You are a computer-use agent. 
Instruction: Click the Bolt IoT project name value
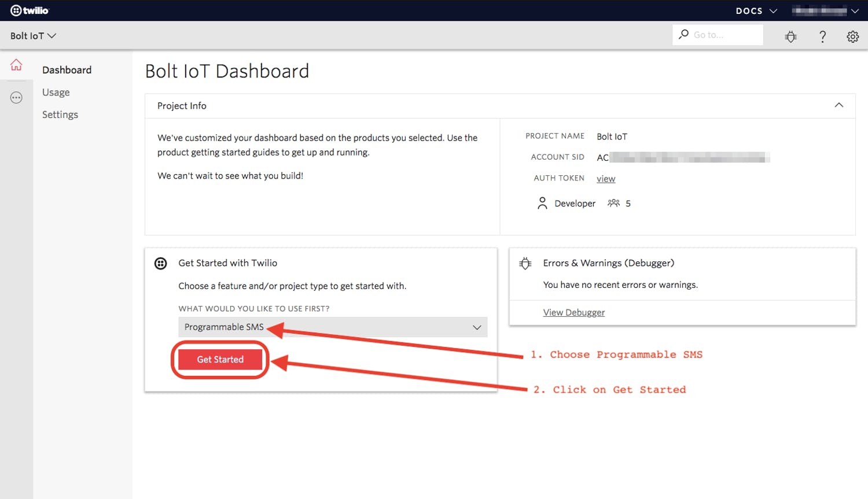pyautogui.click(x=612, y=136)
